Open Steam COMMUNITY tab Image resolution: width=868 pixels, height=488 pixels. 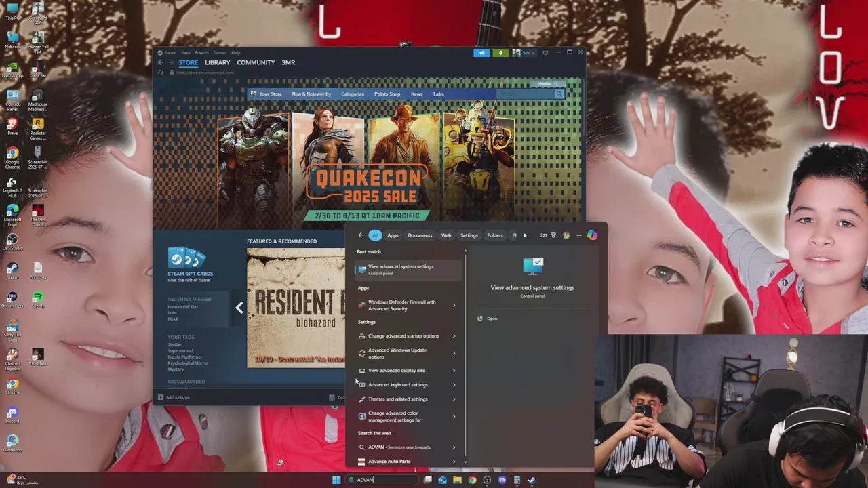256,62
